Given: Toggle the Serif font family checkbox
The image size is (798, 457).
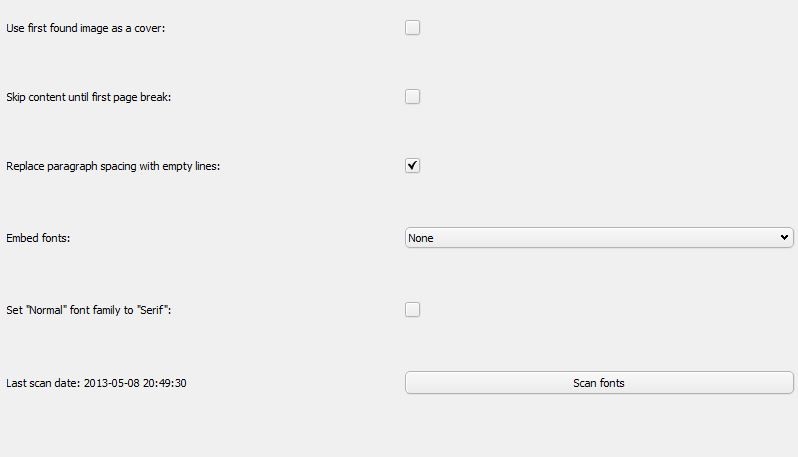Looking at the screenshot, I should coord(412,310).
